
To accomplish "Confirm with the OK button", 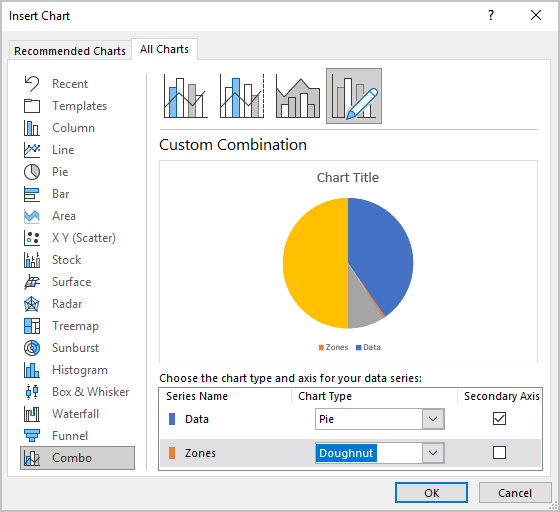I will 431,493.
